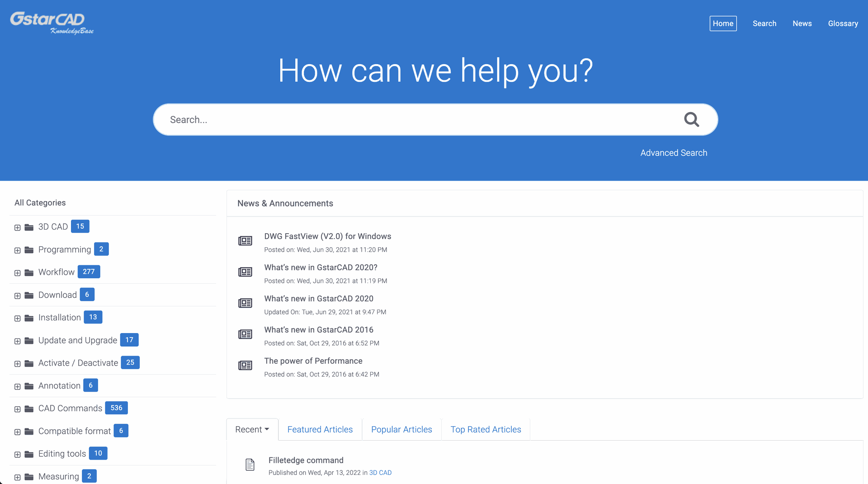The width and height of the screenshot is (868, 484).
Task: Open Glossary in the top navigation
Action: pyautogui.click(x=843, y=23)
